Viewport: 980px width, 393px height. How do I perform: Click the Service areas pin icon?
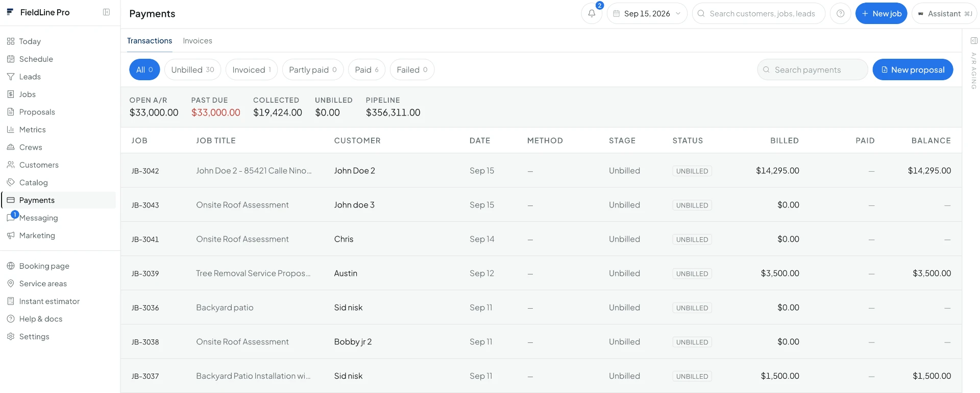tap(11, 284)
